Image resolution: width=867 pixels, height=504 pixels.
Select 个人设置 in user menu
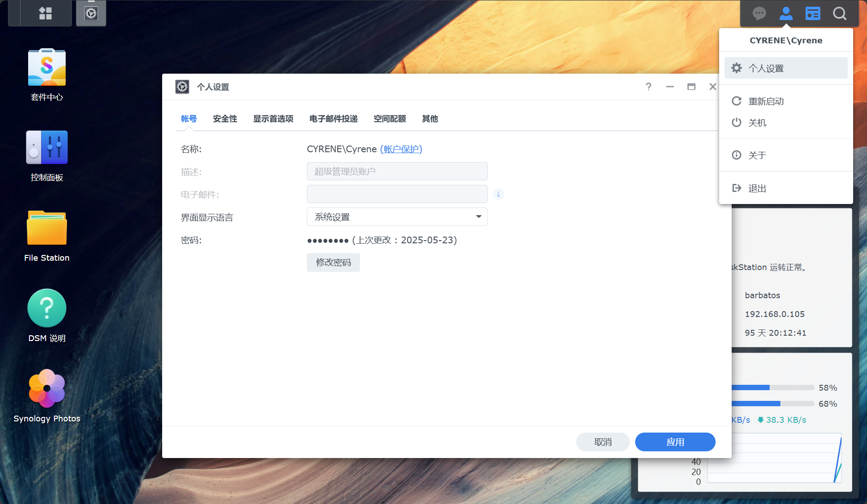click(786, 68)
